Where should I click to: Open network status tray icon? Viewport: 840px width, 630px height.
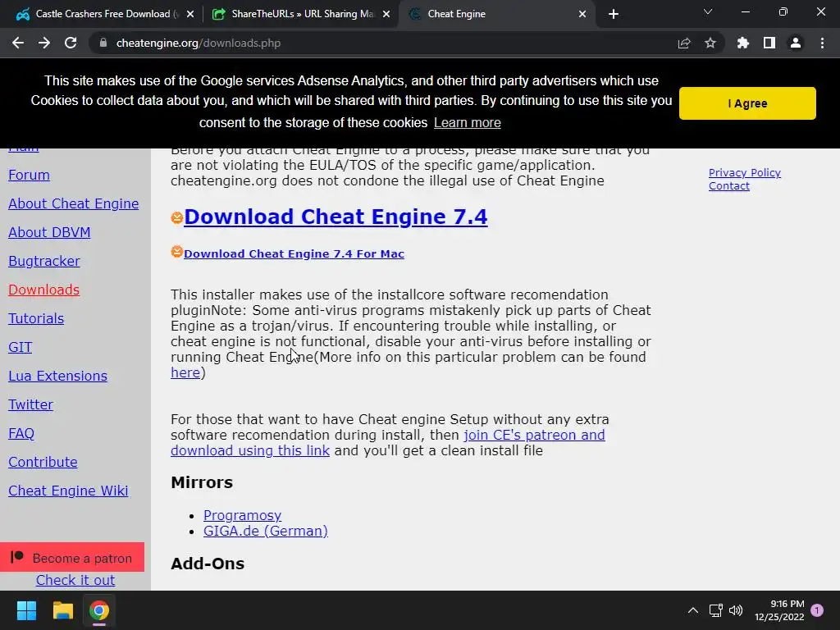(x=715, y=610)
